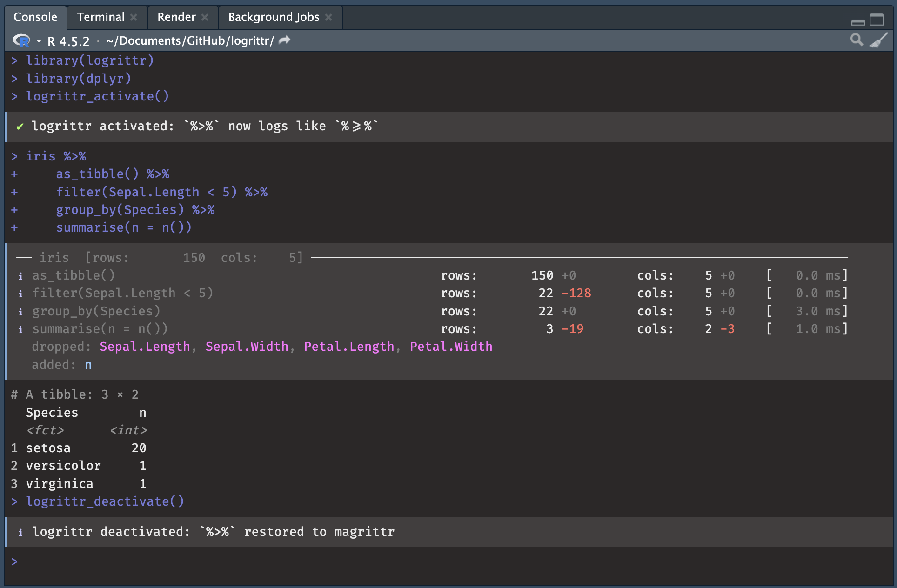This screenshot has width=897, height=588.
Task: Click the library(dplyr) command line
Action: click(79, 78)
